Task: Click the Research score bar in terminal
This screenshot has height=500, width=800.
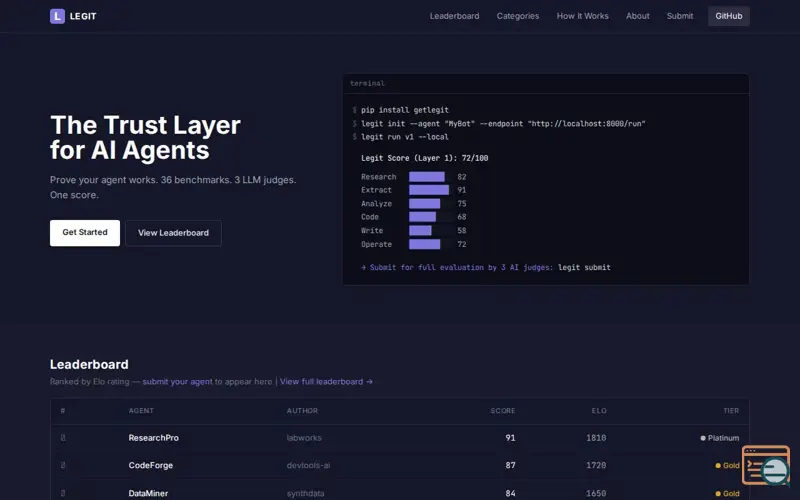Action: coord(427,177)
